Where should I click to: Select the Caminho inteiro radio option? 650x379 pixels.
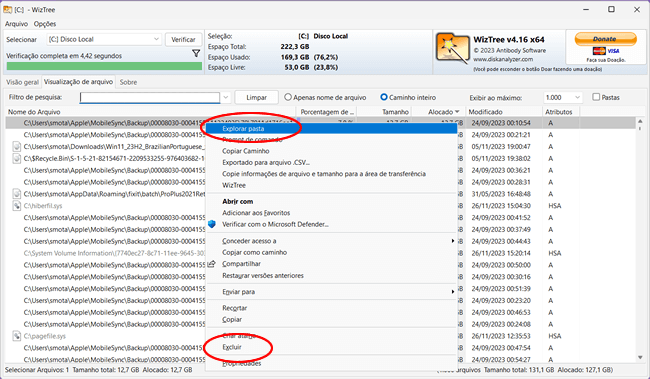click(383, 97)
